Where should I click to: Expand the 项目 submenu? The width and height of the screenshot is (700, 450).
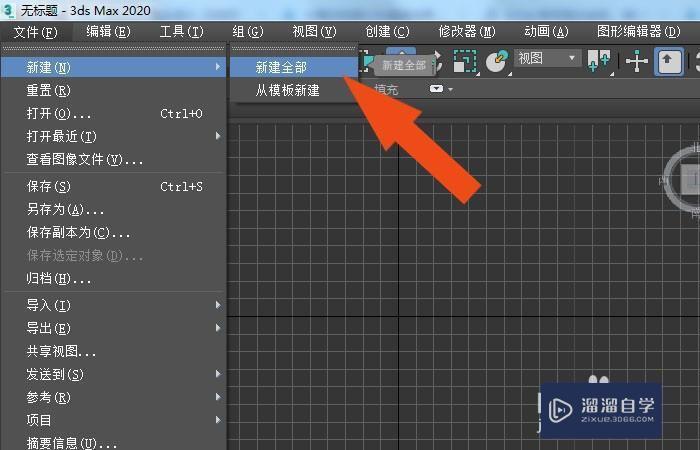[113, 420]
